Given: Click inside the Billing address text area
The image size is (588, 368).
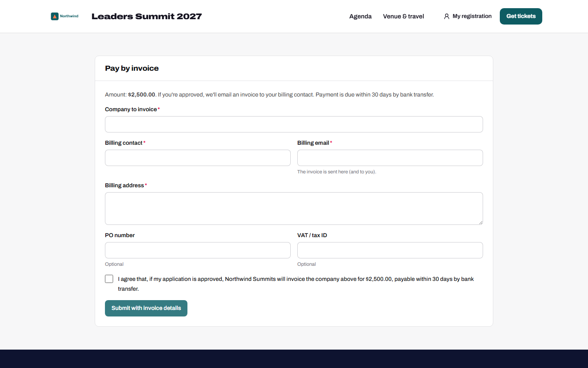Looking at the screenshot, I should pyautogui.click(x=294, y=209).
